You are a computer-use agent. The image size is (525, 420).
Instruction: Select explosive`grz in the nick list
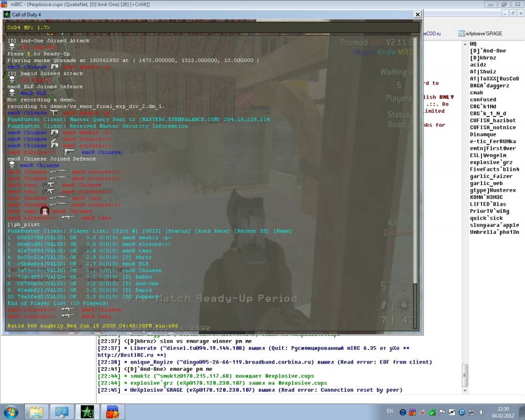click(x=491, y=163)
